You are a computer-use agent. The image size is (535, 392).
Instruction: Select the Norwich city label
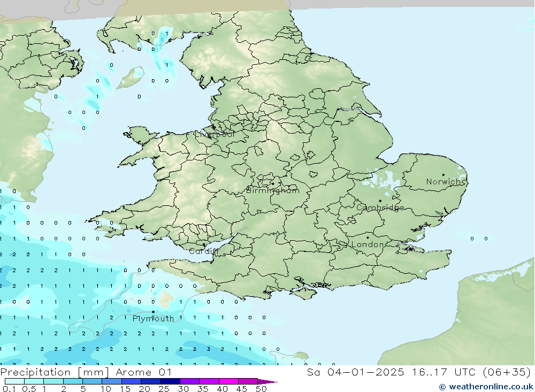click(445, 181)
